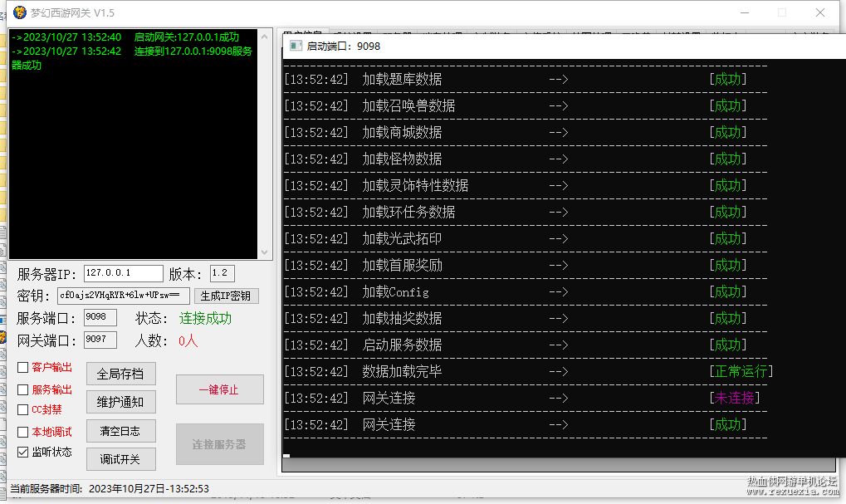Screen dimensions: 846x504
Task: Click the 梦幻西游网关 app icon in title bar
Action: 19,12
